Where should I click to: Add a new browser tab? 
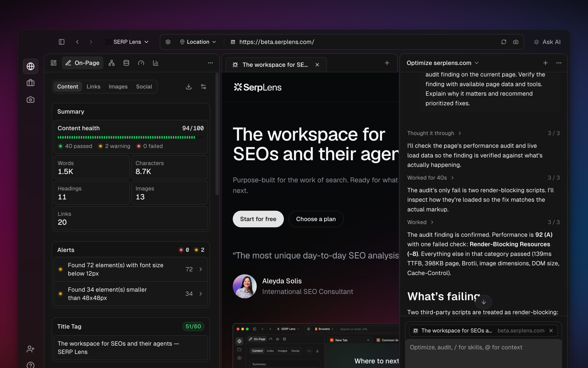[x=387, y=63]
